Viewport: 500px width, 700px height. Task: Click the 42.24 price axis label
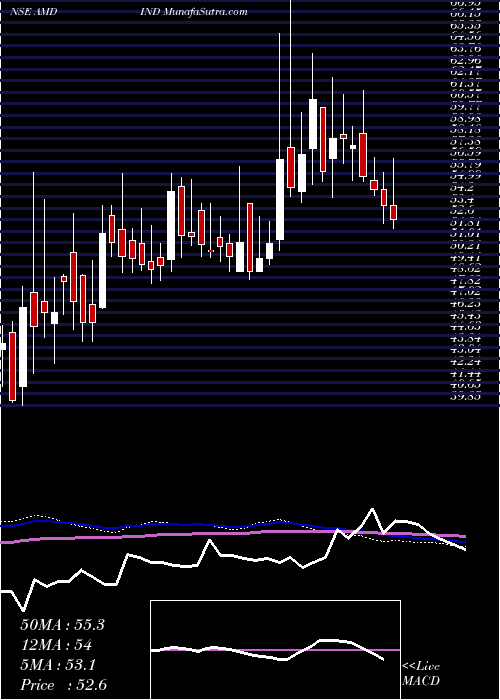click(x=465, y=362)
